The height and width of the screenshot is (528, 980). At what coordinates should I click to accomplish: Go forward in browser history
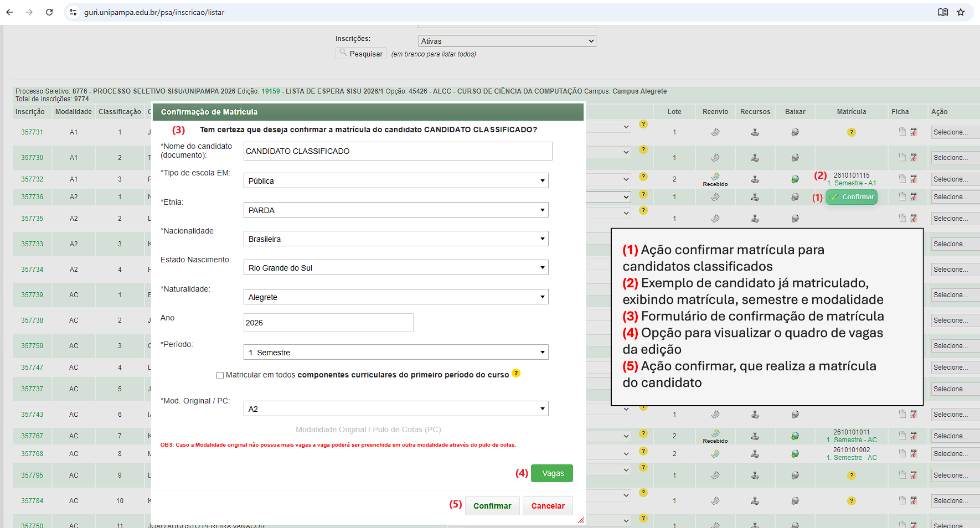point(29,12)
